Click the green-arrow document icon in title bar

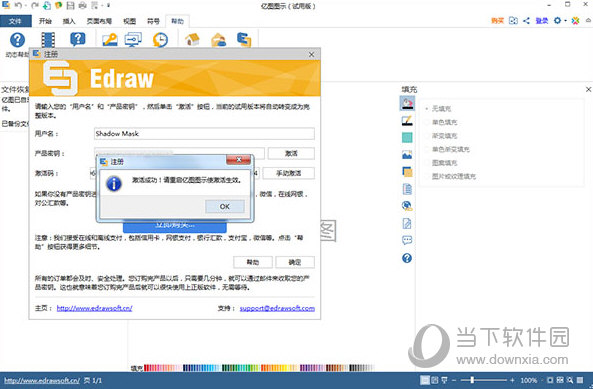click(x=47, y=5)
